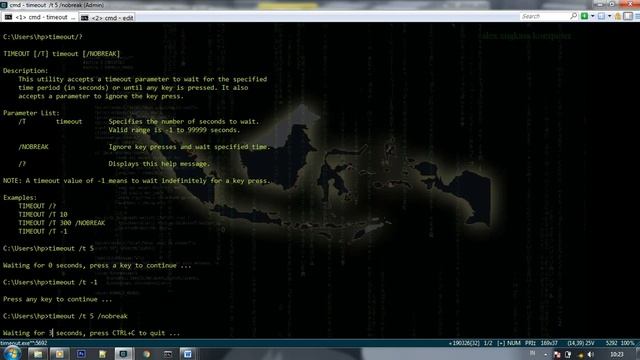Click the 'TIMEOUT /T 300 /NOBREAK' example line
The image size is (640, 360).
(62, 223)
